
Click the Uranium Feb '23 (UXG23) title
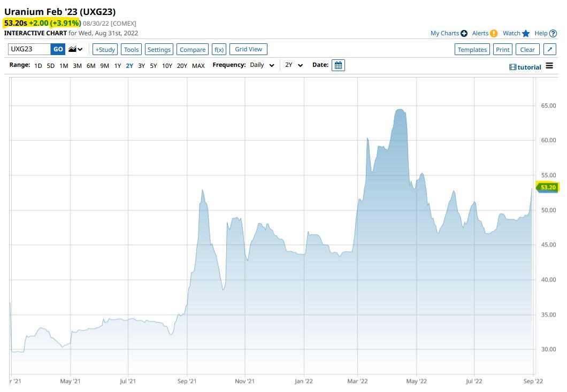point(60,12)
